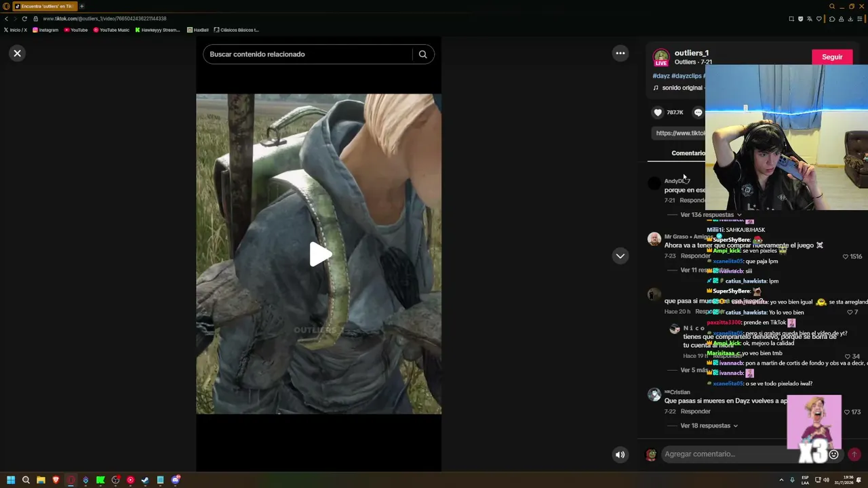Open the three-dots more options menu
This screenshot has width=868, height=488.
[x=620, y=53]
